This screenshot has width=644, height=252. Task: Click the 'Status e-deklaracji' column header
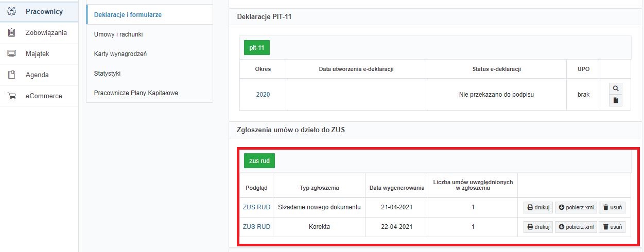click(x=496, y=69)
